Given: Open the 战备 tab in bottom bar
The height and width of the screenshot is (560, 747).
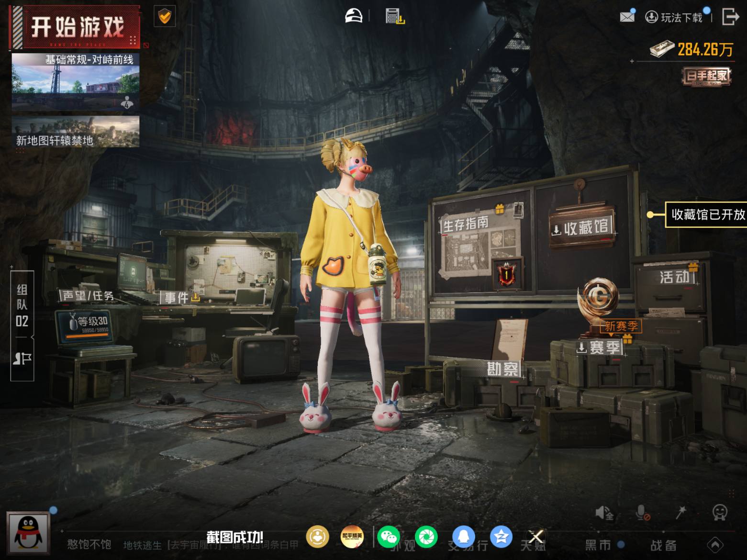Looking at the screenshot, I should tap(663, 545).
